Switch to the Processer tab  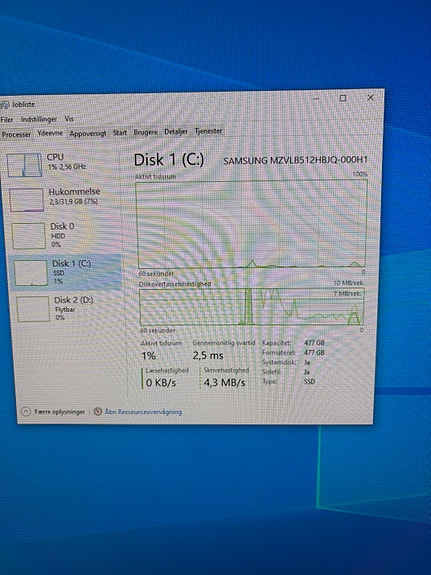pyautogui.click(x=16, y=135)
